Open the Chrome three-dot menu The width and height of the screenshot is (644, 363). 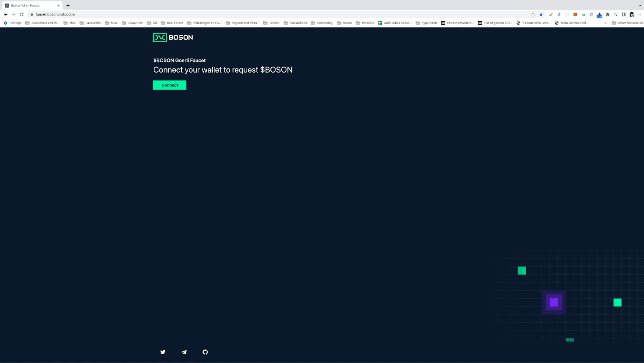pos(640,14)
